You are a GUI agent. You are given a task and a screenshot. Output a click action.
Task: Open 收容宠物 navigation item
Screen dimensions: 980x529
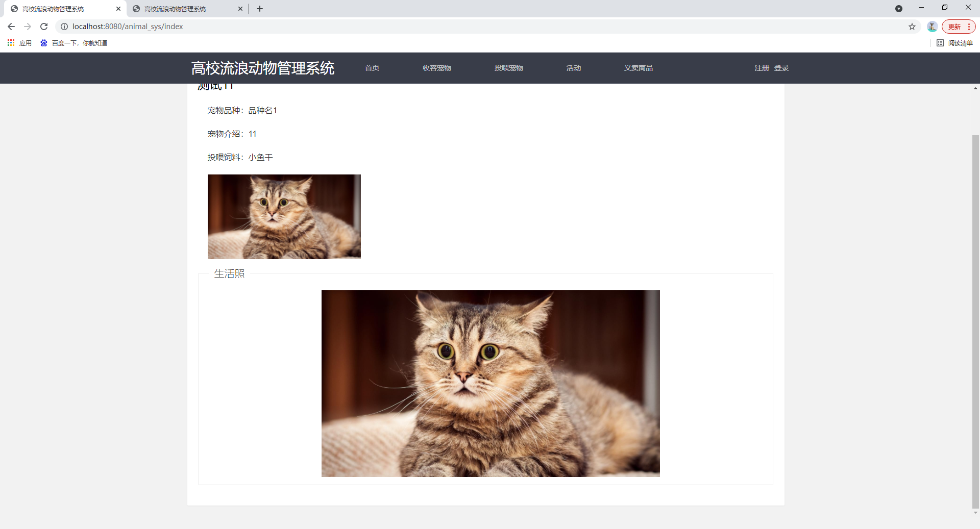coord(437,68)
